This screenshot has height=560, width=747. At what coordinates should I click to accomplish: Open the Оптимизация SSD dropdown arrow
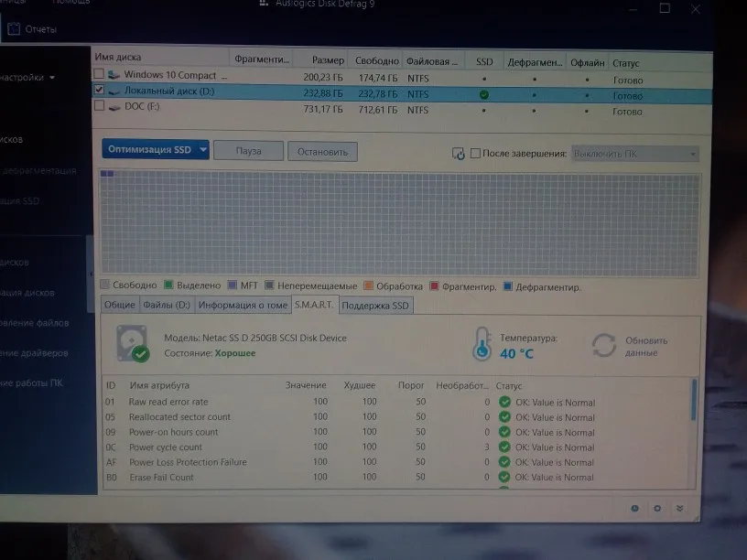(x=203, y=149)
